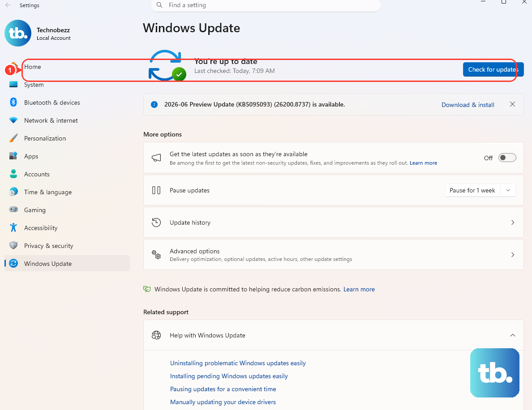Click the Update history label text
This screenshot has width=532, height=410.
[x=190, y=222]
